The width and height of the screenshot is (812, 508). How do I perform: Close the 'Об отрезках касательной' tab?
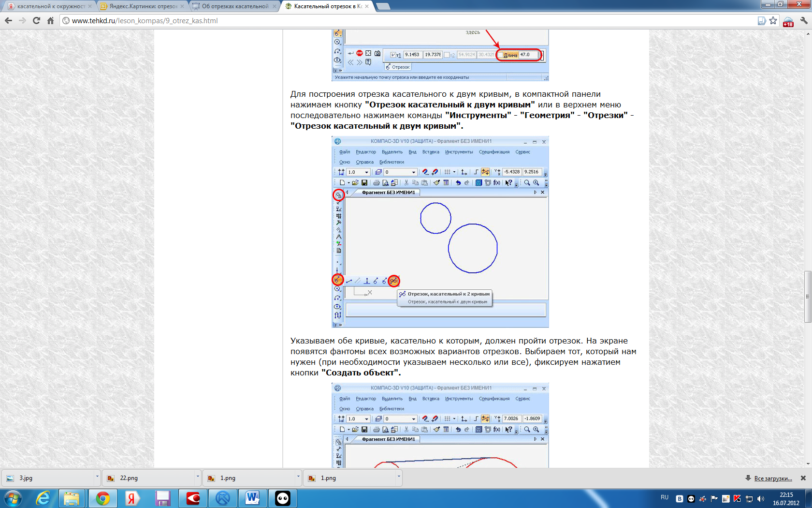coord(275,6)
